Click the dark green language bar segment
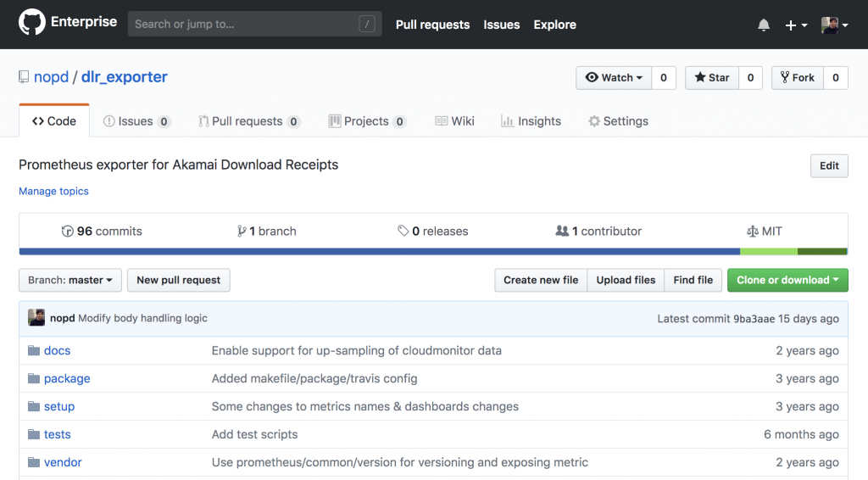 click(822, 251)
